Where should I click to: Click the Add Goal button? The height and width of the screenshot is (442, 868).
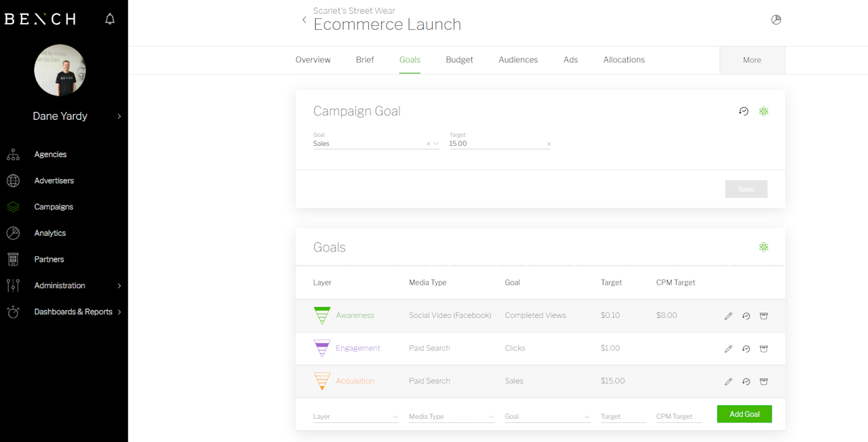click(x=744, y=414)
